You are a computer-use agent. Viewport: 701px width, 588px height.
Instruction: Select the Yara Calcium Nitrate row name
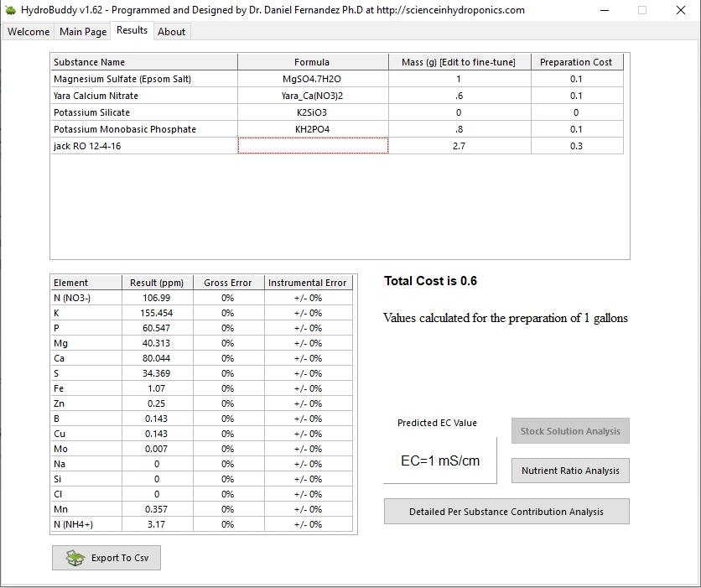tap(144, 96)
